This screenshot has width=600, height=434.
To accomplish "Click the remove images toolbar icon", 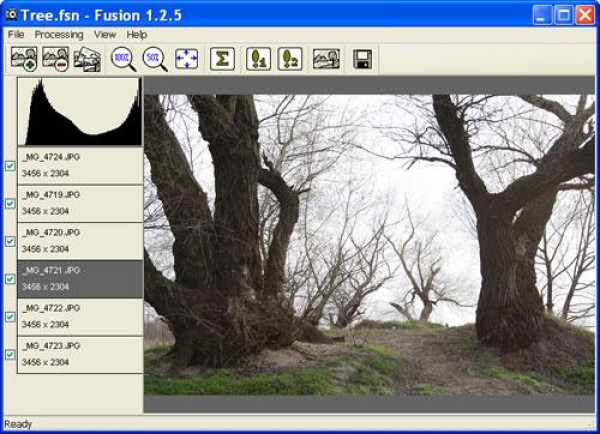I will (x=56, y=59).
